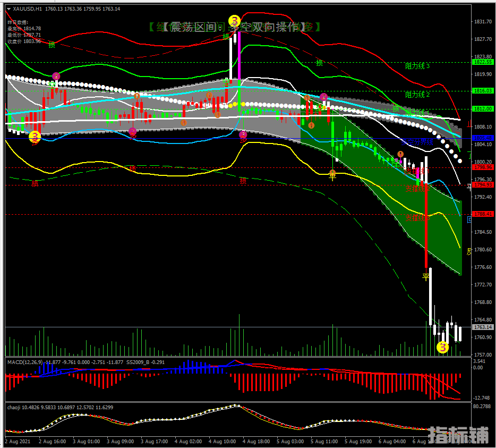The image size is (496, 448).
Task: Click the 收盘价 1803.96 line
Action: [x=24, y=41]
